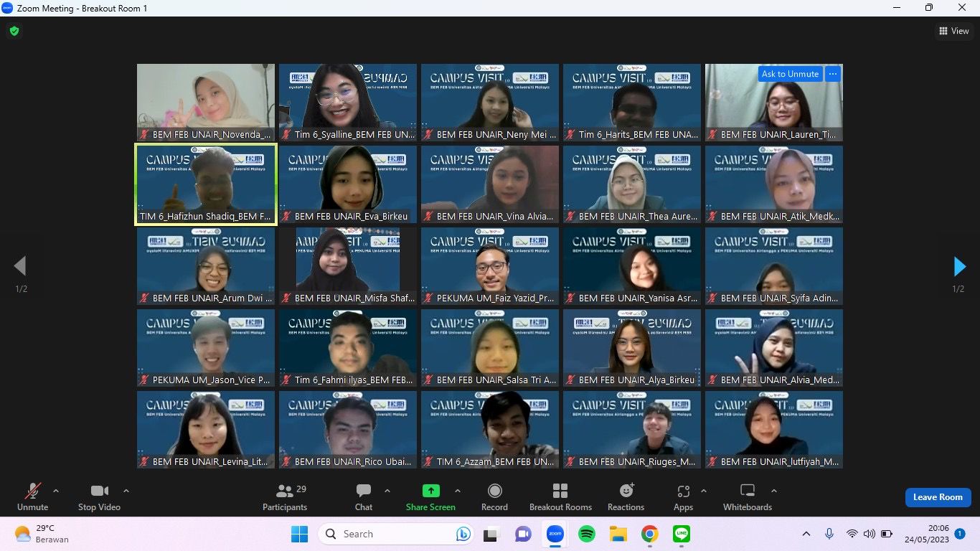980x551 pixels.
Task: Click the Record icon
Action: [x=494, y=496]
